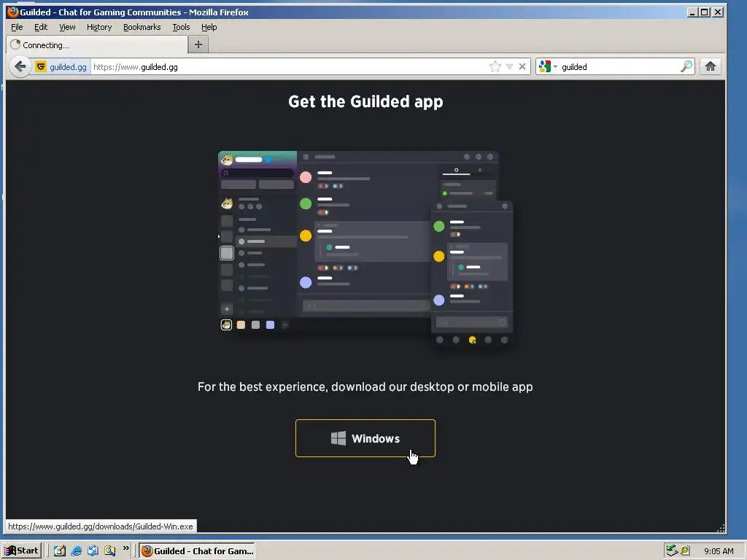The image size is (747, 560).
Task: Open URL history dropdown arrow in address bar
Action: click(x=509, y=66)
